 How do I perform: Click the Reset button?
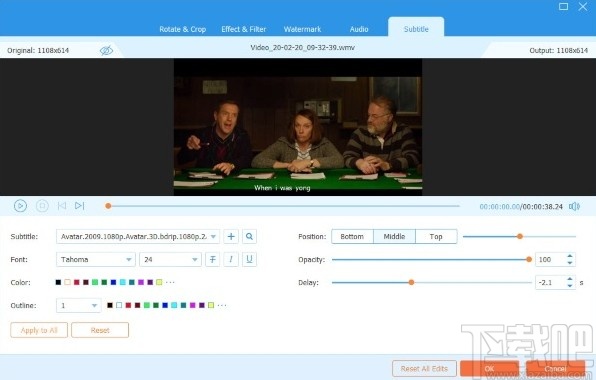pyautogui.click(x=100, y=330)
